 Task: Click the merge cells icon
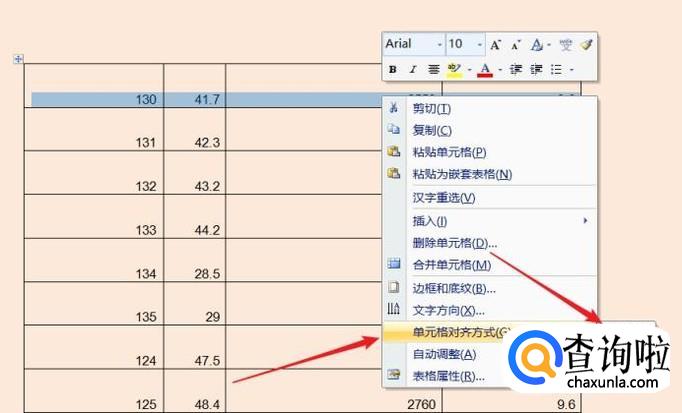[x=394, y=263]
